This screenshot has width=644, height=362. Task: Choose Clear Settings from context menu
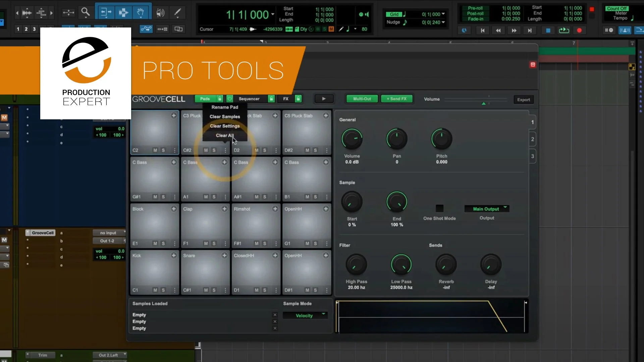tap(225, 126)
